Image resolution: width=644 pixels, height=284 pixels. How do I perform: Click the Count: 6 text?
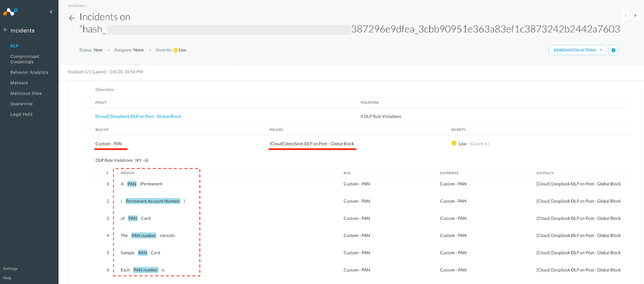(x=479, y=144)
